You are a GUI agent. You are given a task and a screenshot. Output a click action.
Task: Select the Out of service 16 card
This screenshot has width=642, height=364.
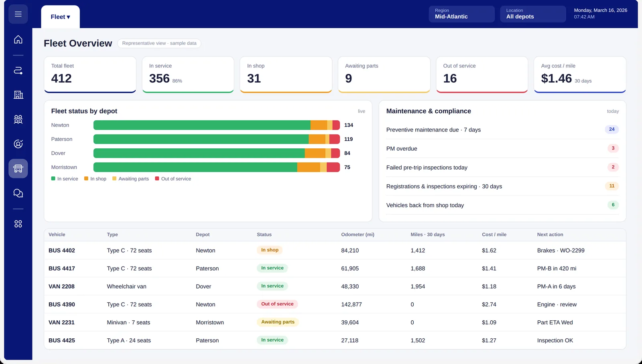pos(482,75)
